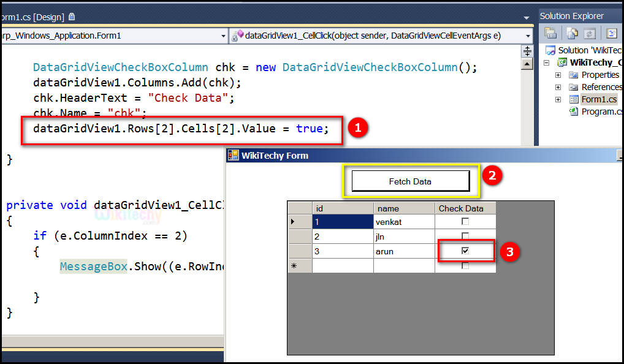Open the Csharp_Windows_Application.Form1 class dropdown
This screenshot has height=364, width=624.
point(224,36)
